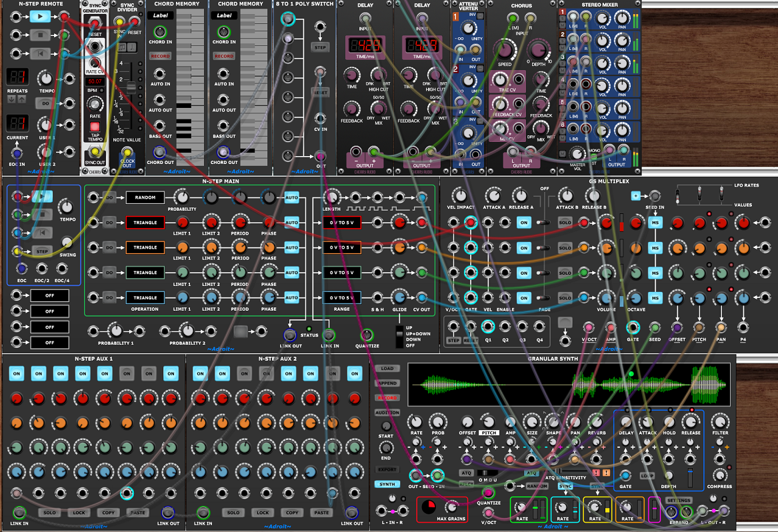Screen dimensions: 778x532
Task: Click the CLOCK OUT jack on Sync Divider
Action: 127,151
